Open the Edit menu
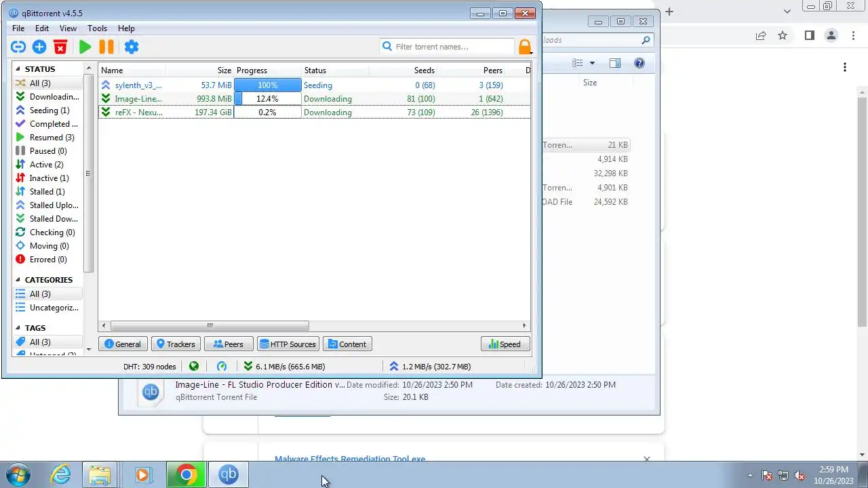The width and height of the screenshot is (868, 488). pyautogui.click(x=42, y=28)
